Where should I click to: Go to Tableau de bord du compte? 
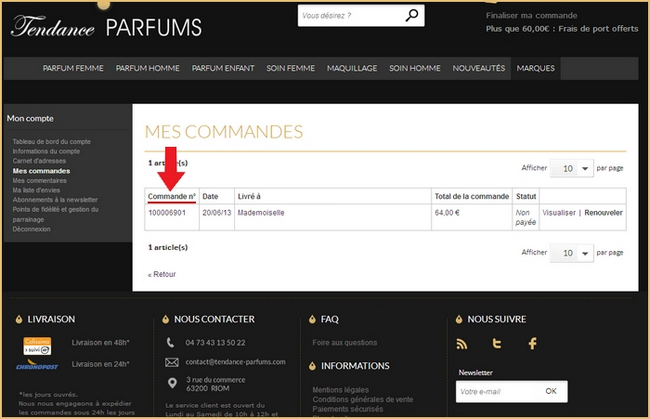click(51, 142)
